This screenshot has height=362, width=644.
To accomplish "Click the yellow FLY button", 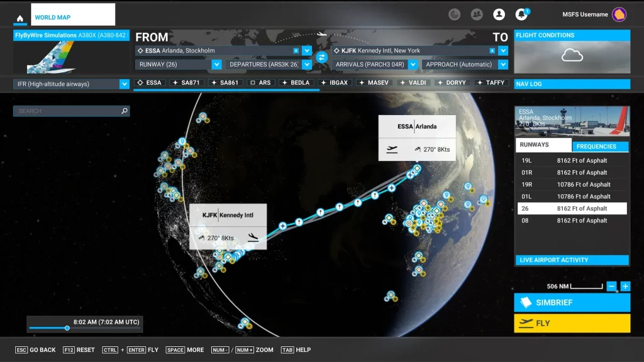I will [x=572, y=324].
